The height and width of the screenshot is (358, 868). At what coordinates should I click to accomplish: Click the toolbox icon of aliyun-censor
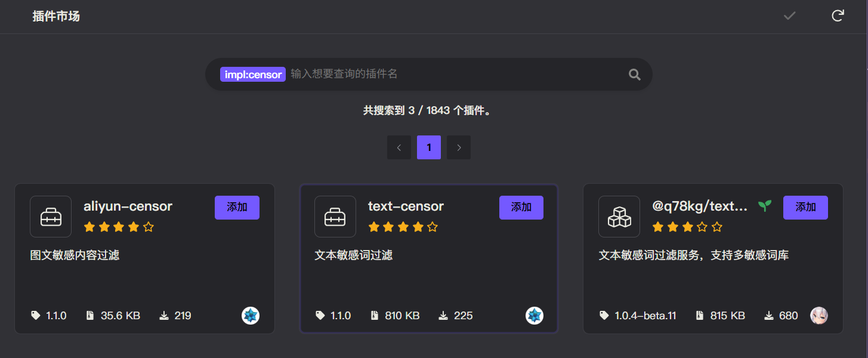click(x=50, y=217)
